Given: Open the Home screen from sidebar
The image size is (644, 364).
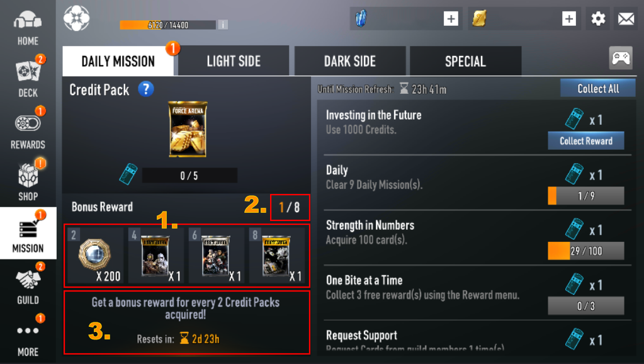Looking at the screenshot, I should pos(28,26).
